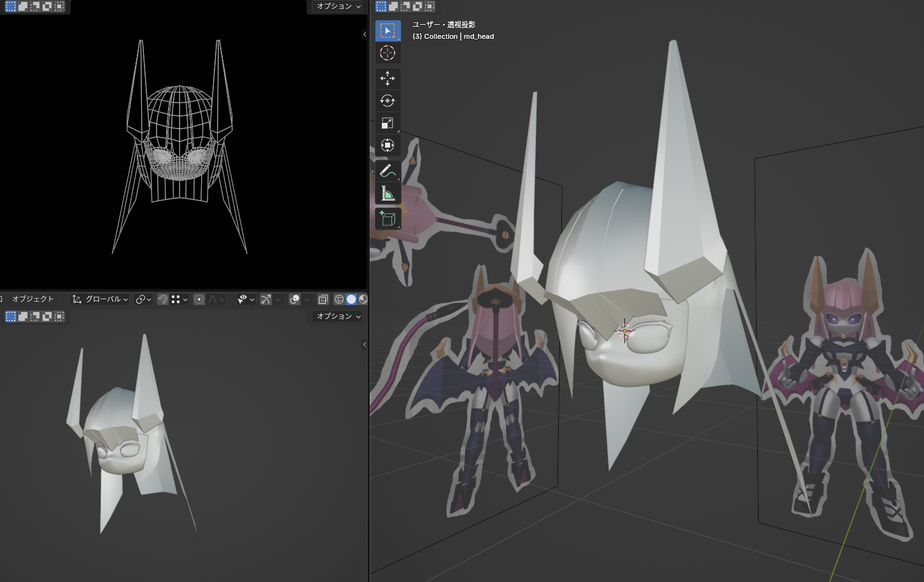The width and height of the screenshot is (924, 582).
Task: Set new-selection mode in wireframe viewport header
Action: (x=11, y=6)
